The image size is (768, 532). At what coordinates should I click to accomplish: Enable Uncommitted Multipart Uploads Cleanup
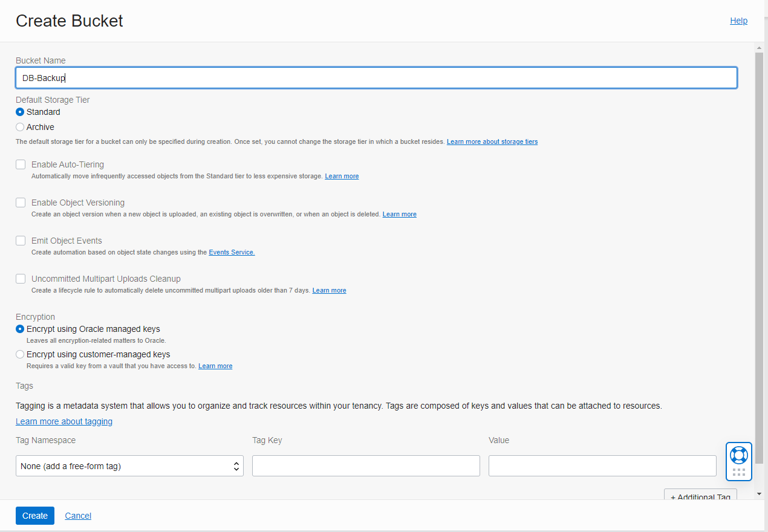(20, 278)
